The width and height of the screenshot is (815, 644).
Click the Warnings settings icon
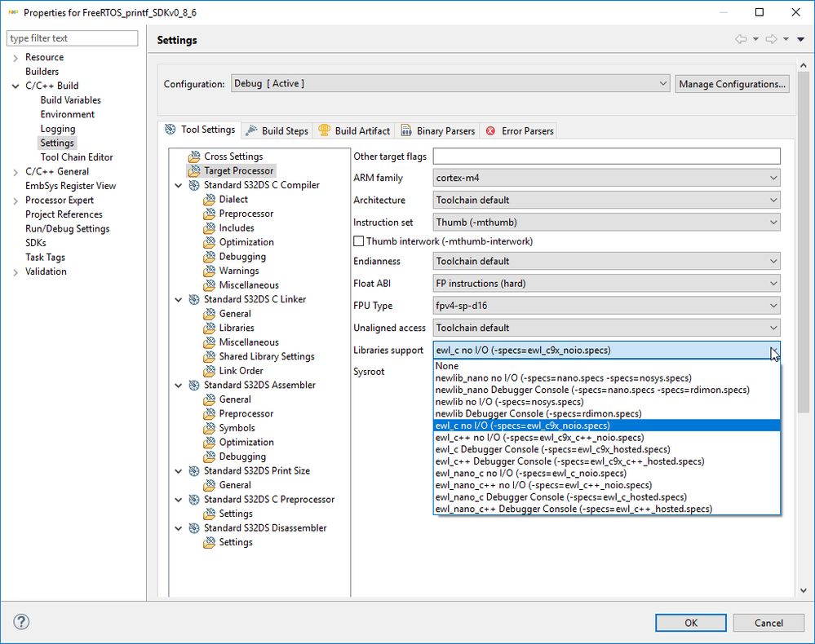[210, 271]
